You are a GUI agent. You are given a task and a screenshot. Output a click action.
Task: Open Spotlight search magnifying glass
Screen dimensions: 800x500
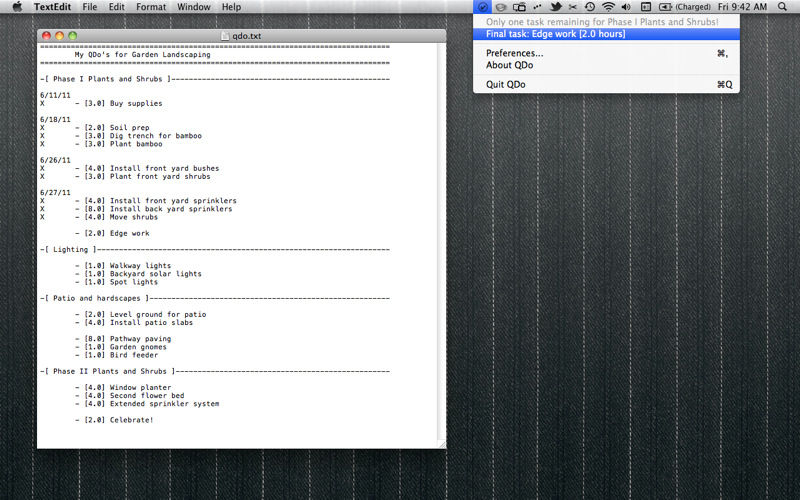point(782,7)
